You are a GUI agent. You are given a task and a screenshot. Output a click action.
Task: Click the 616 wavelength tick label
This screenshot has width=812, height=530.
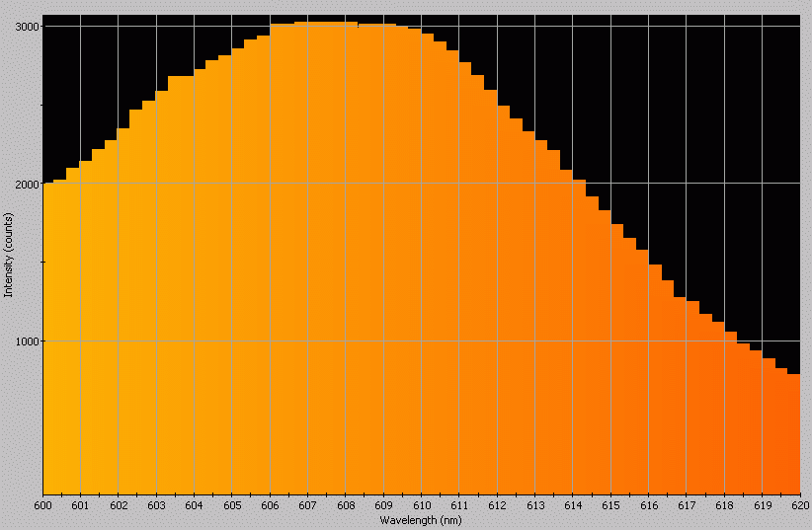click(649, 505)
